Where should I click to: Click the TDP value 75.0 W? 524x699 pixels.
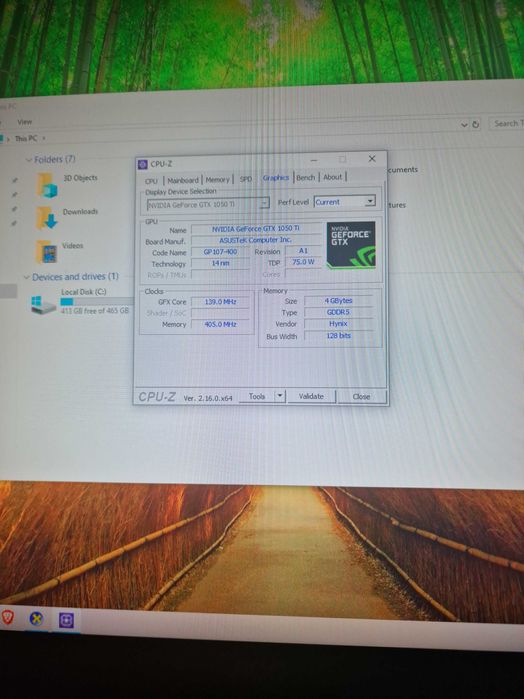click(x=303, y=262)
